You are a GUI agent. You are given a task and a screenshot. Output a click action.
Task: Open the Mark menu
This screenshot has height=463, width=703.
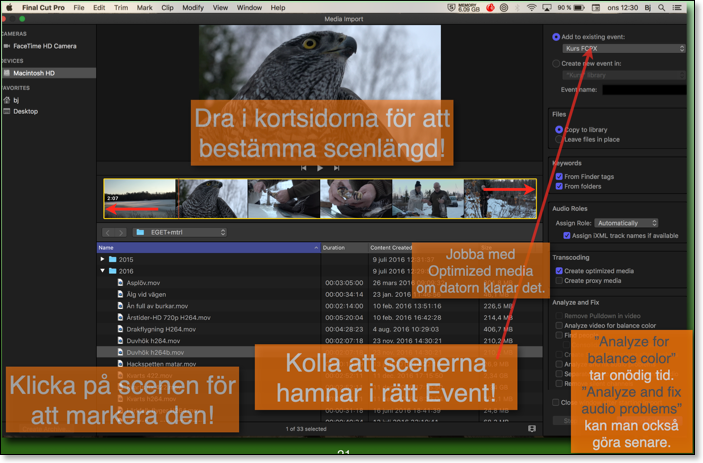[x=144, y=8]
